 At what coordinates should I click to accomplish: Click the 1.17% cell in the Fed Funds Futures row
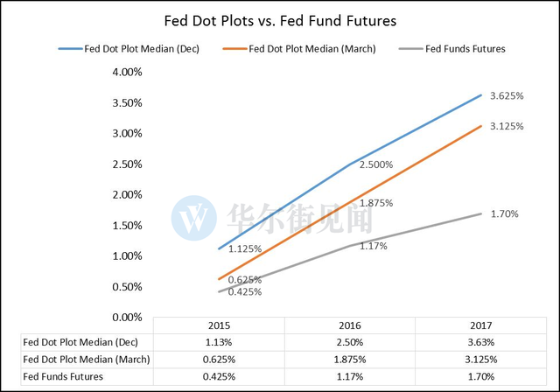[x=350, y=376]
